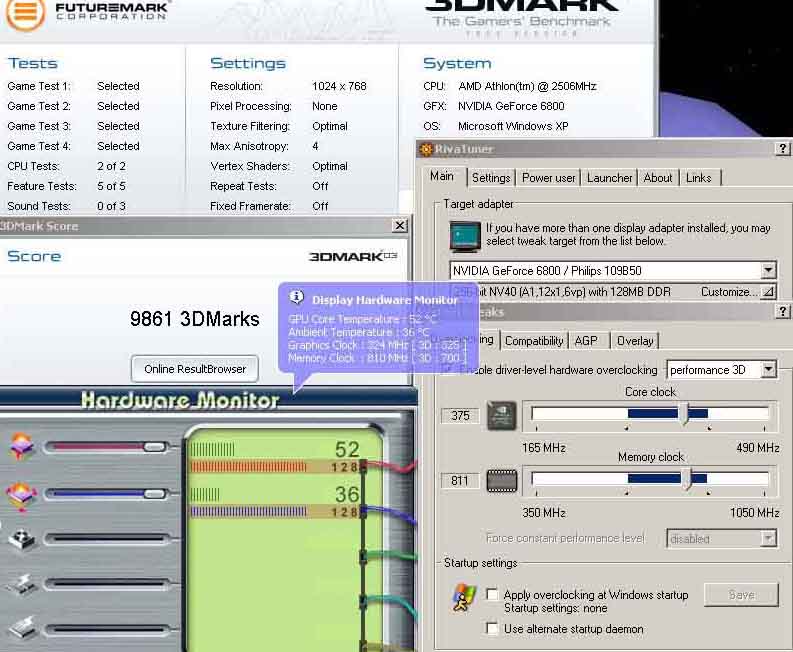Switch to the Main tab in RivaTuner
The height and width of the screenshot is (652, 793).
click(x=442, y=176)
